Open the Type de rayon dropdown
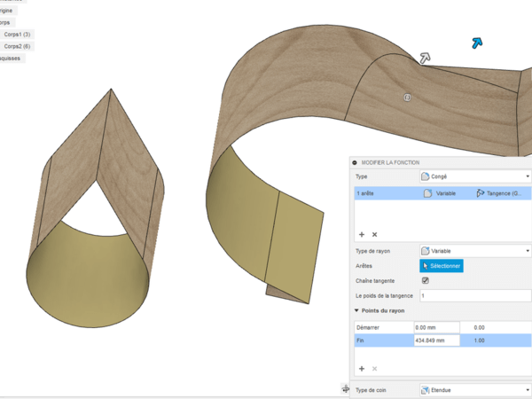532x399 pixels. 474,251
